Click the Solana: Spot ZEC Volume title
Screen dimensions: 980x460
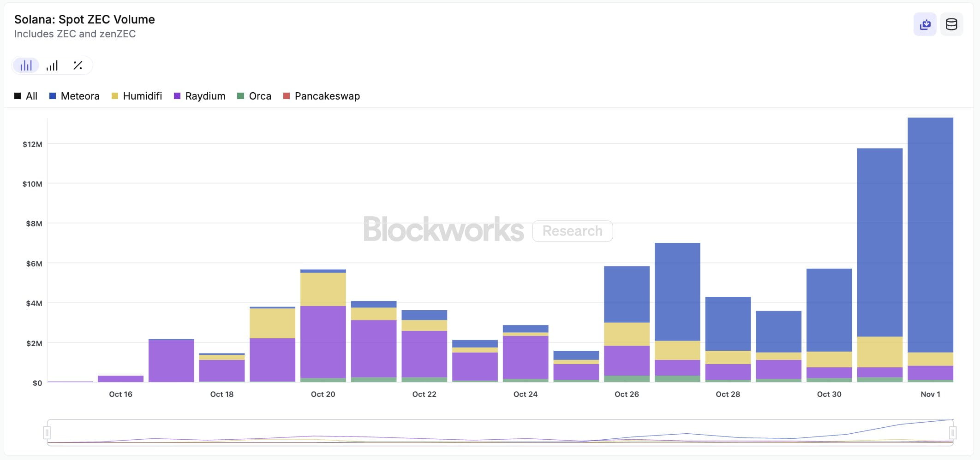(84, 19)
